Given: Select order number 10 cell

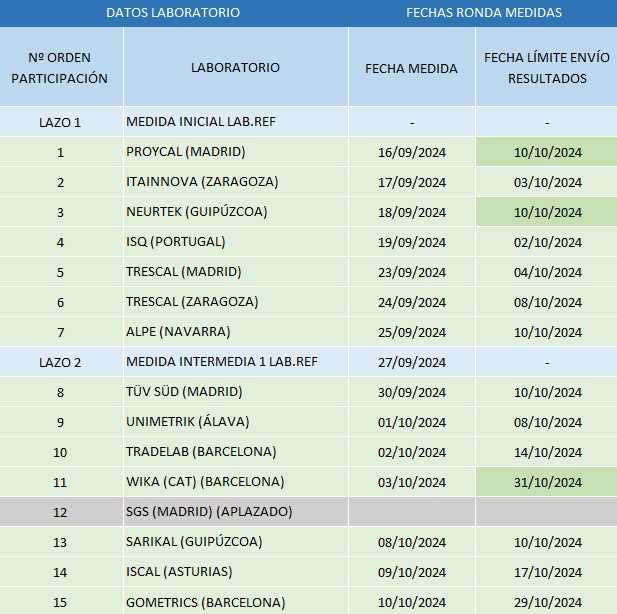Looking at the screenshot, I should pyautogui.click(x=61, y=452).
